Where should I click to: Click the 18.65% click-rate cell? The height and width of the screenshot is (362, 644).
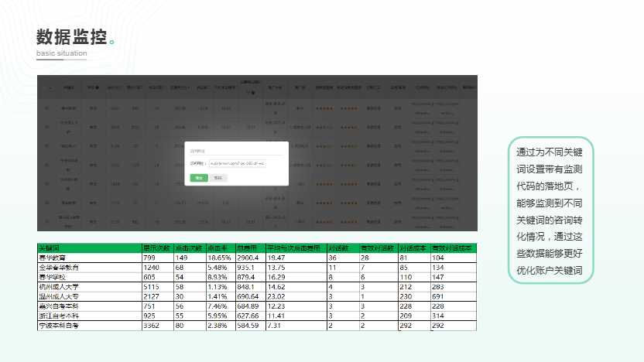click(x=221, y=258)
